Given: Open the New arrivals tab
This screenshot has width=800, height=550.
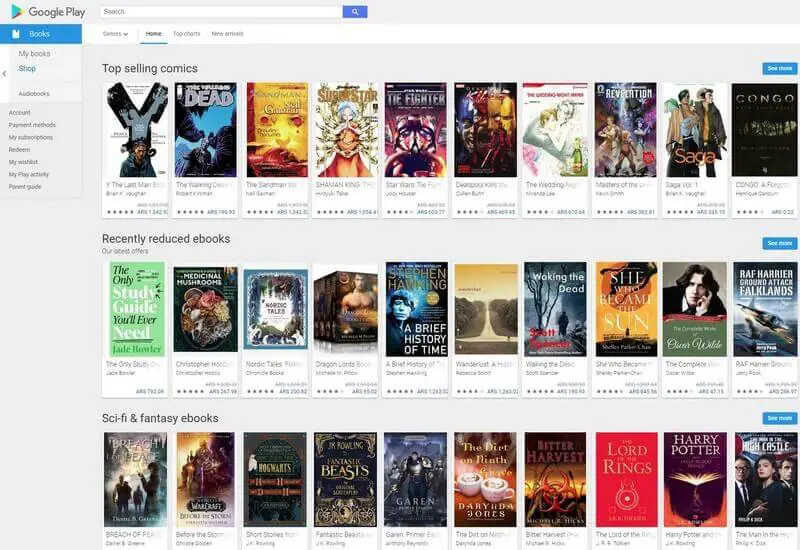Looking at the screenshot, I should (228, 34).
